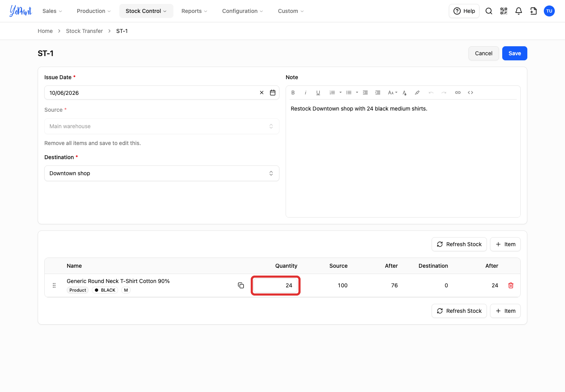Duplicate the Generic Round Neck T-Shirt row
565x392 pixels.
(x=241, y=285)
